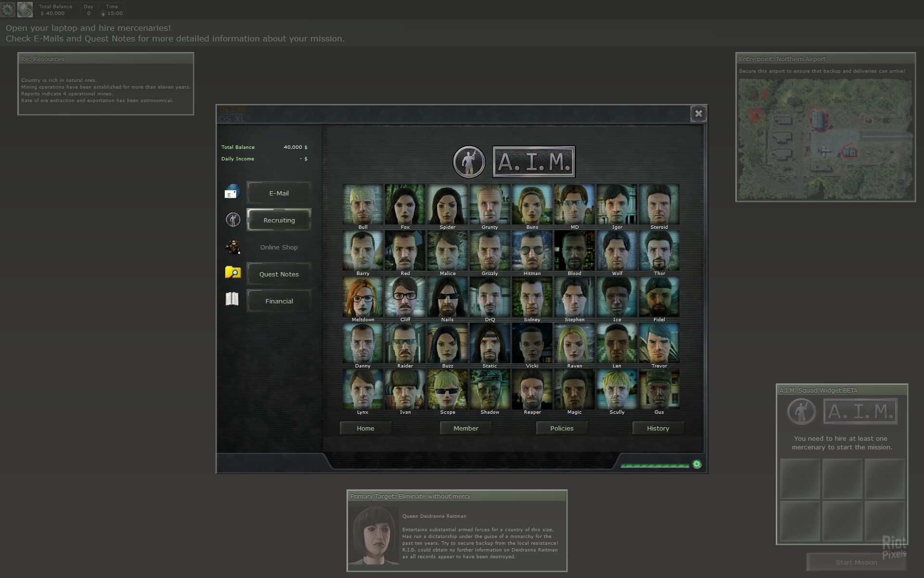Open Shadow's mercenary profile
The image size is (924, 578).
490,389
